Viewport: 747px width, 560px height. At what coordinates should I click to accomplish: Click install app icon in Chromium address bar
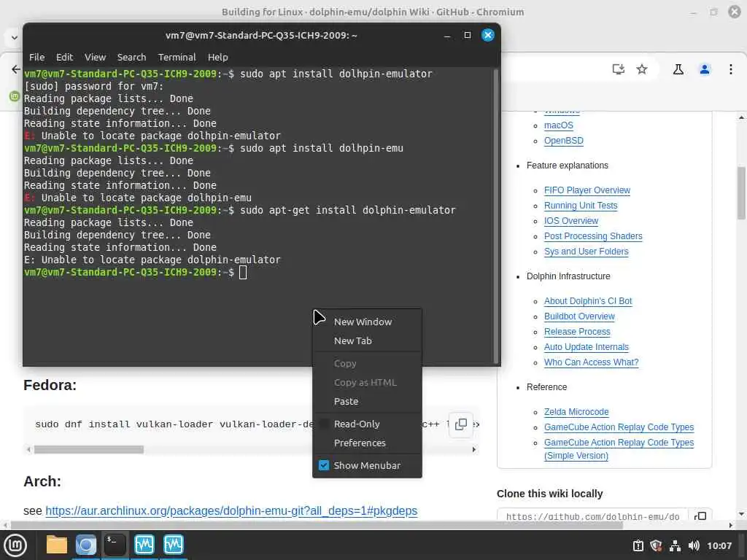point(619,69)
